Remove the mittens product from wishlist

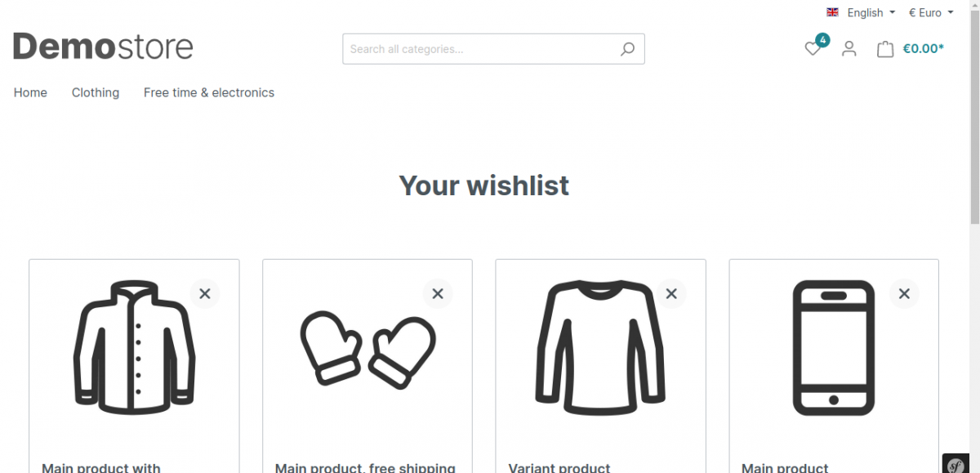coord(438,293)
